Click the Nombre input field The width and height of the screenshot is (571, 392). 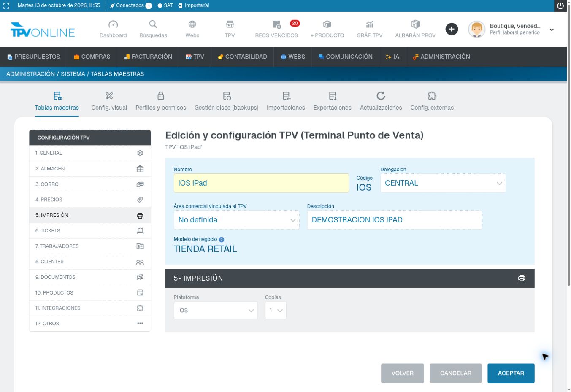(x=261, y=183)
